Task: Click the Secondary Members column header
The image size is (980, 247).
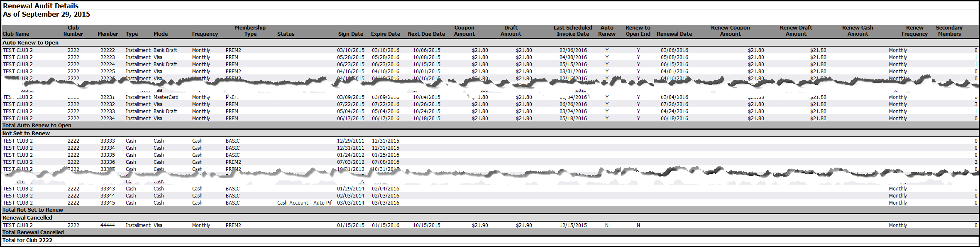Action: pyautogui.click(x=949, y=31)
